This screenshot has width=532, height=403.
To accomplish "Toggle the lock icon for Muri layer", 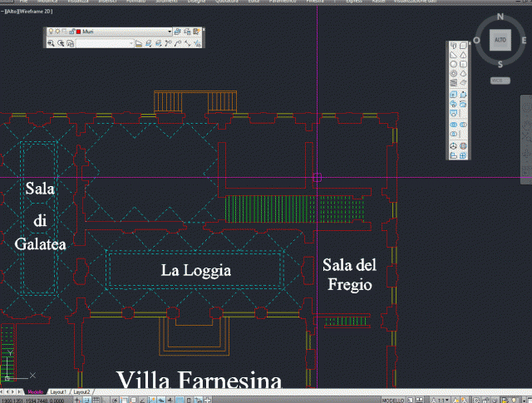I will [72, 32].
